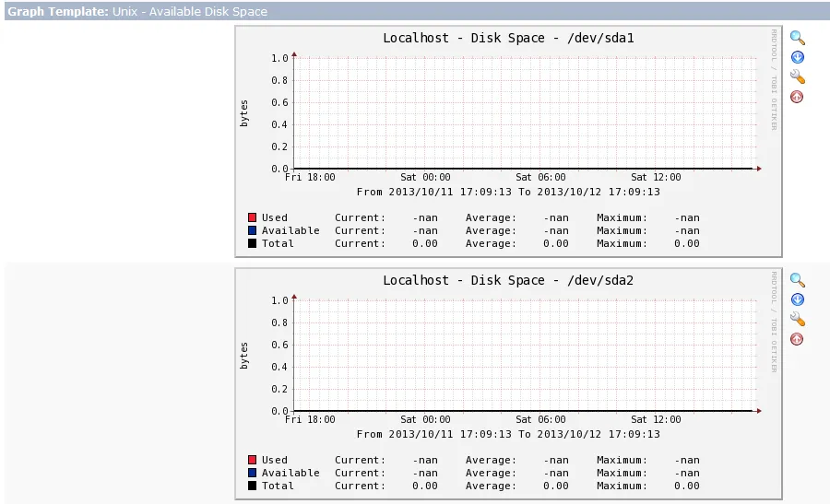Click the Graph Template header bar
The width and height of the screenshot is (830, 504).
coord(417,11)
